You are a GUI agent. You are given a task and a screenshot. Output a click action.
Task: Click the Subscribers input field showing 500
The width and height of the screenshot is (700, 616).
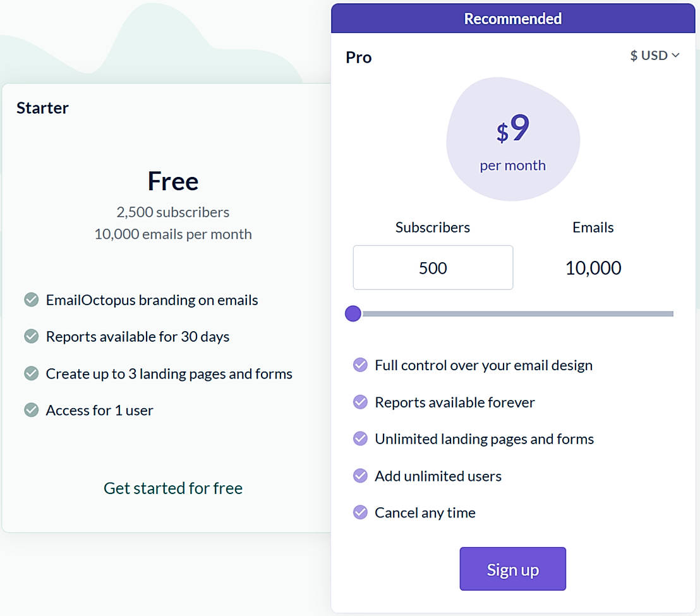pos(433,268)
